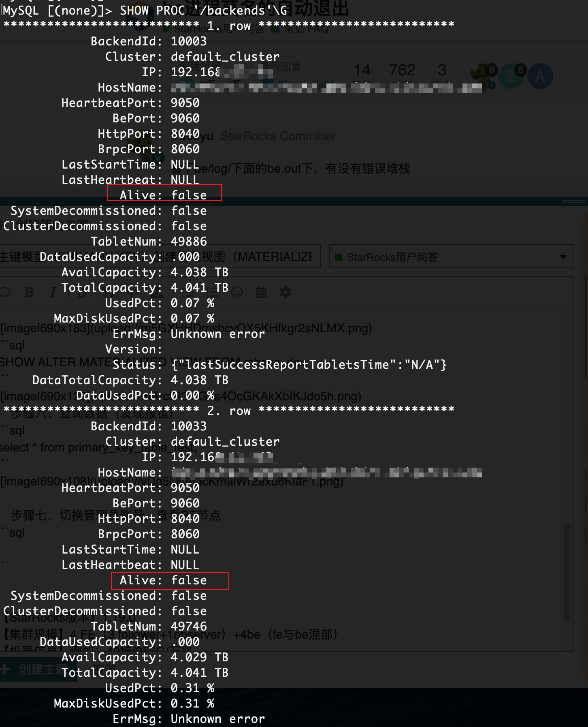Click the Bold formatting icon in editor

coord(29,292)
